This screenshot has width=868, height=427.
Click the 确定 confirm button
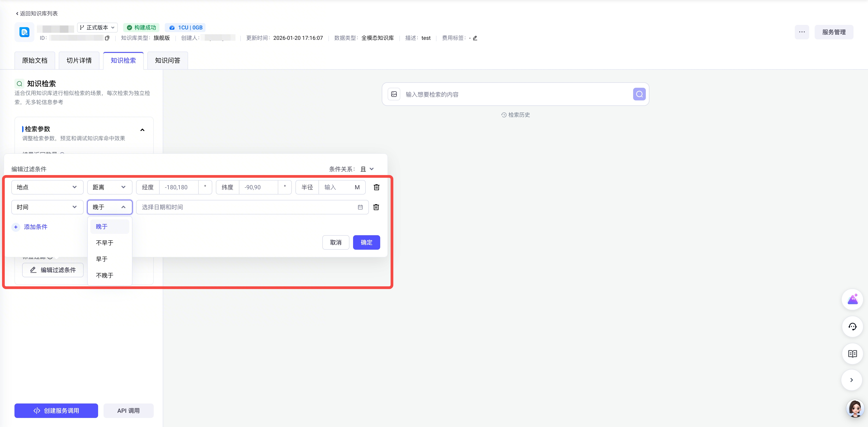366,243
